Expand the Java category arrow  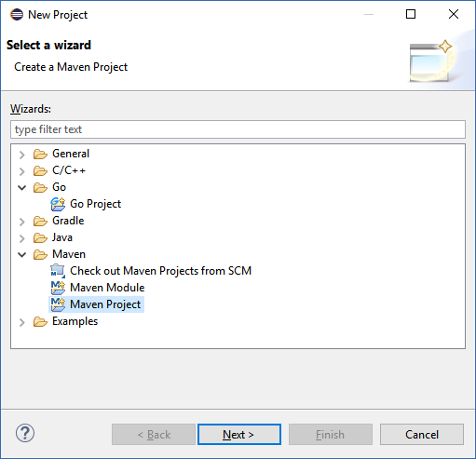(21, 238)
